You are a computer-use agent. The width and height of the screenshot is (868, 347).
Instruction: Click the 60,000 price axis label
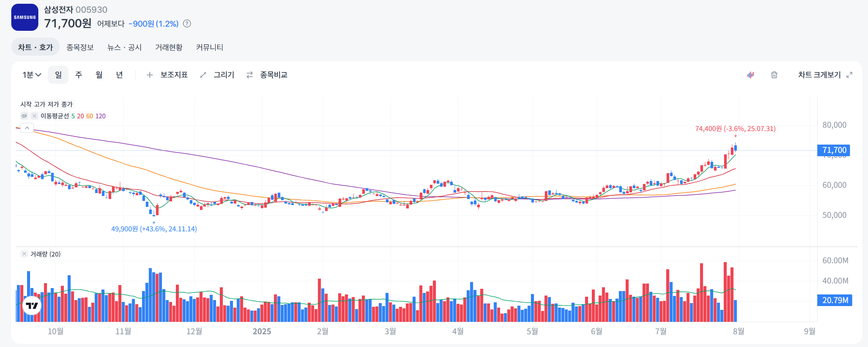834,185
